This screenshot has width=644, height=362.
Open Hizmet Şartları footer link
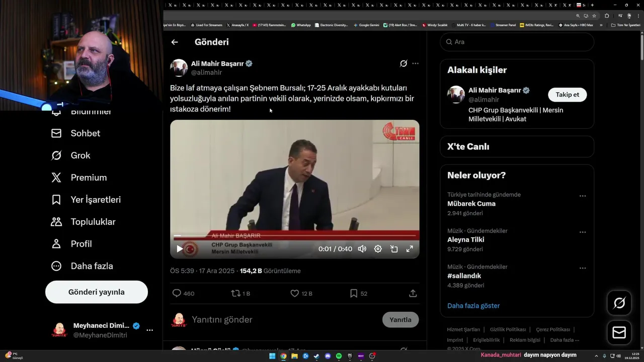463,330
